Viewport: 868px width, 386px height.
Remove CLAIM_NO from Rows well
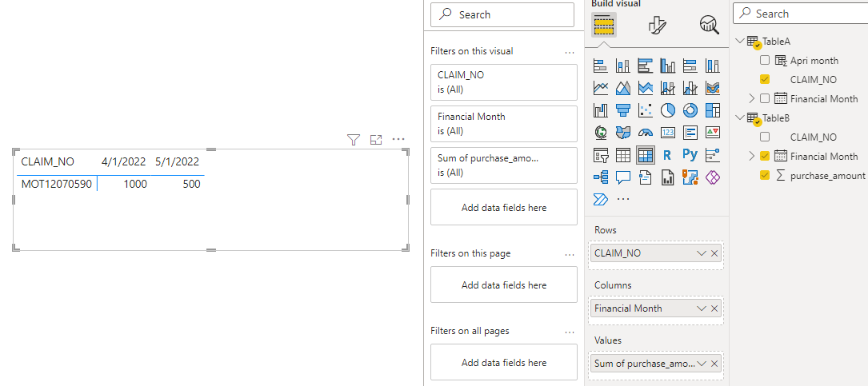(714, 253)
